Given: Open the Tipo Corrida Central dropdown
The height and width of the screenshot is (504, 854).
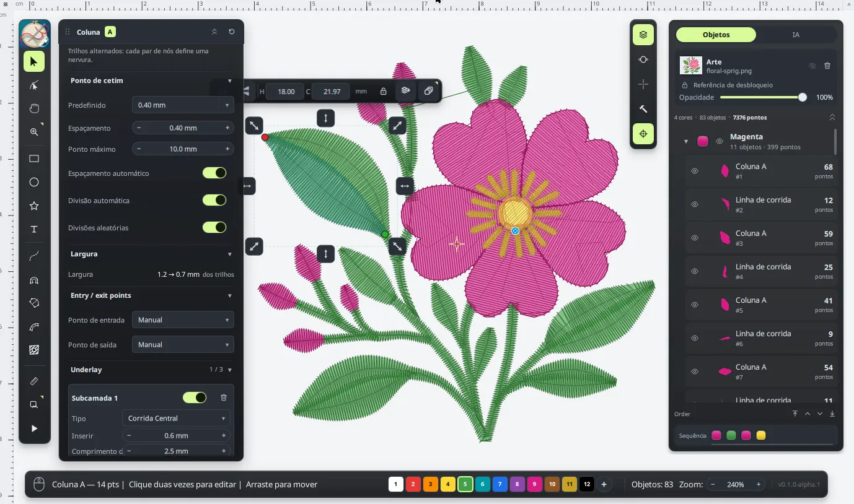Looking at the screenshot, I should (176, 418).
